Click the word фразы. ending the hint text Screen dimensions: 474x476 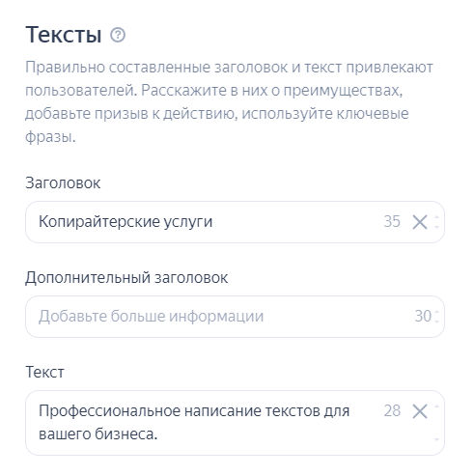(x=50, y=137)
